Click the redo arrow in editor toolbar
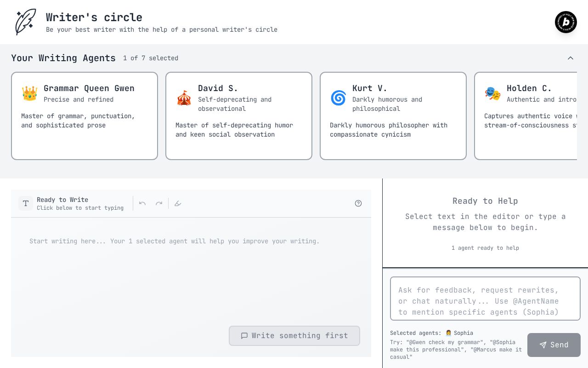This screenshot has width=588, height=368. (x=159, y=203)
